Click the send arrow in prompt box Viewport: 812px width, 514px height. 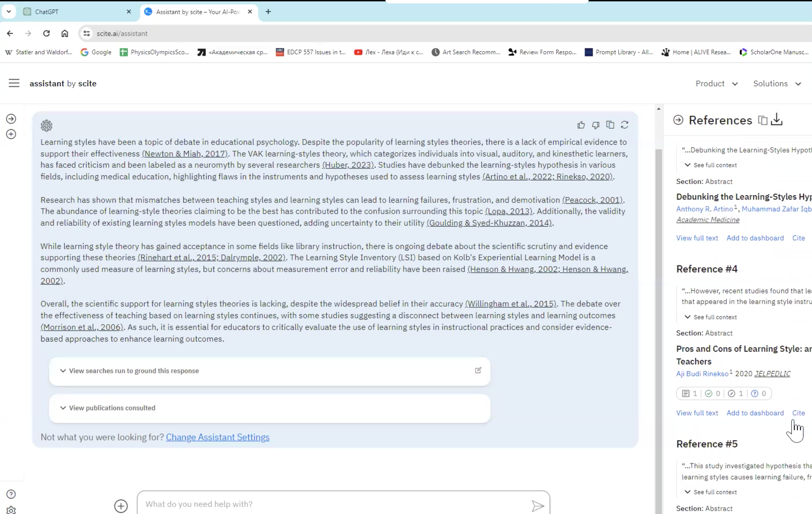click(x=538, y=506)
